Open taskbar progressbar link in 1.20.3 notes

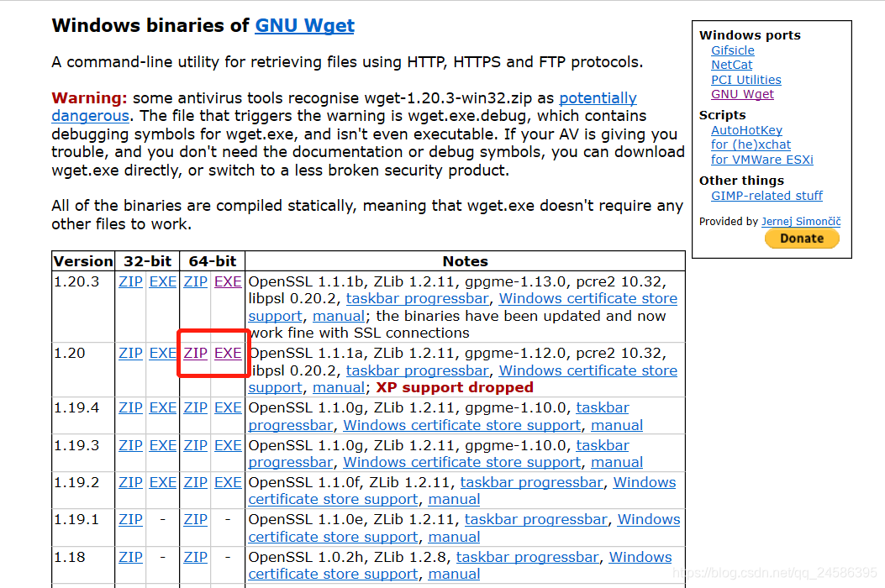pos(417,299)
